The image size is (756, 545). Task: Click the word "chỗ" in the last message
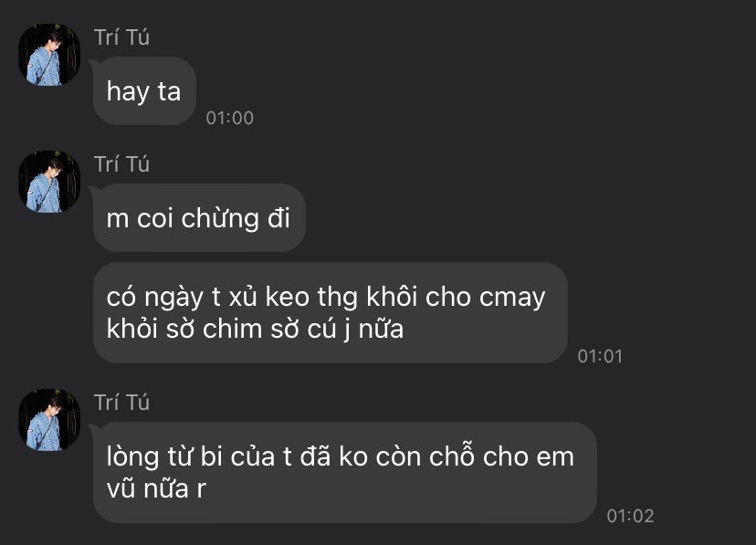click(x=452, y=456)
